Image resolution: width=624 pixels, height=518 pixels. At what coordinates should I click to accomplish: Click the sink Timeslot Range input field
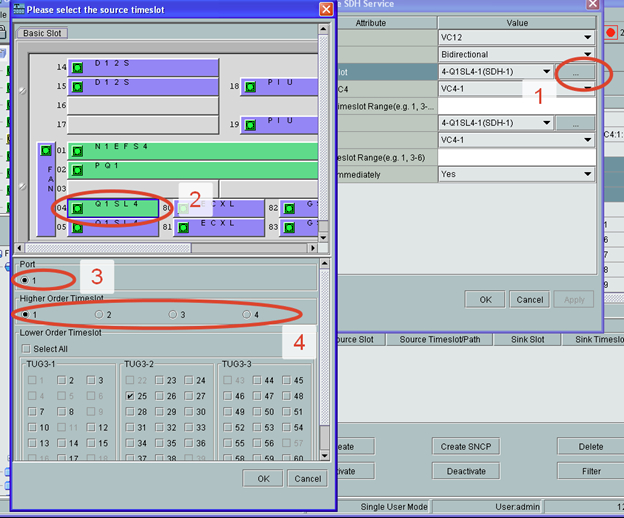click(x=517, y=158)
